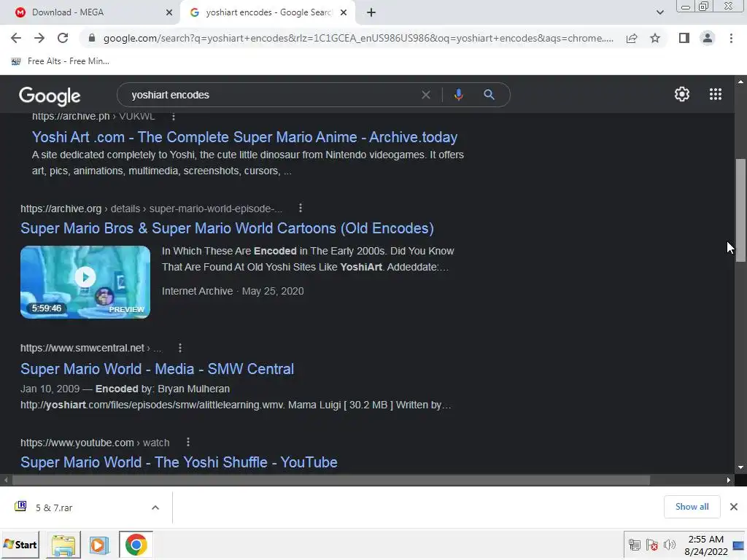Open options for archive.org result
Screen dimensions: 747x560
(x=300, y=208)
